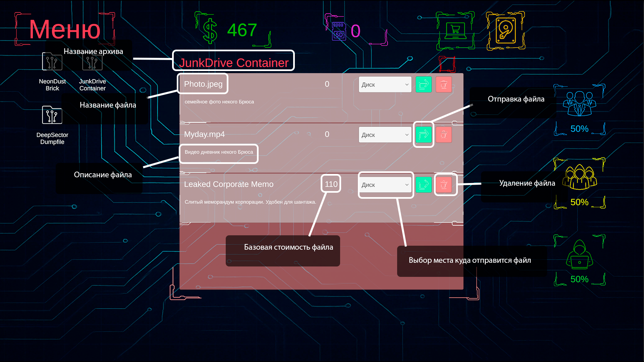The image size is (644, 362).
Task: Expand destination dropdown for Leaked Corporate Memo
Action: pyautogui.click(x=385, y=185)
